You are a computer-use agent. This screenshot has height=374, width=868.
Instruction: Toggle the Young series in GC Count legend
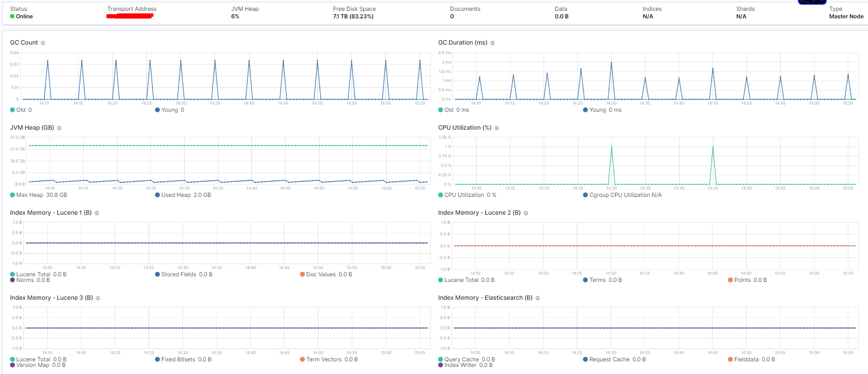pos(170,110)
